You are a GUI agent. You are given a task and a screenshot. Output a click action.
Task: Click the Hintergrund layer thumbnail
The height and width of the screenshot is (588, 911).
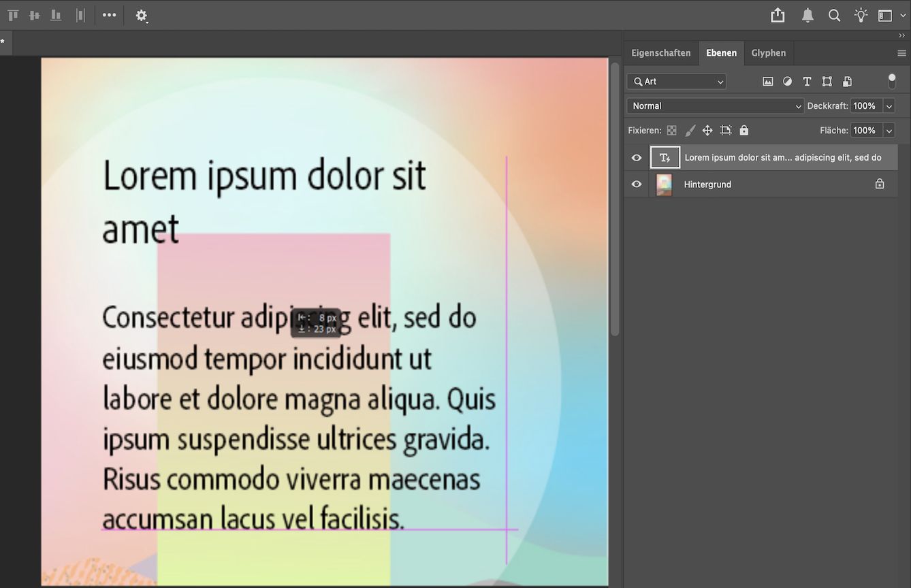[664, 184]
